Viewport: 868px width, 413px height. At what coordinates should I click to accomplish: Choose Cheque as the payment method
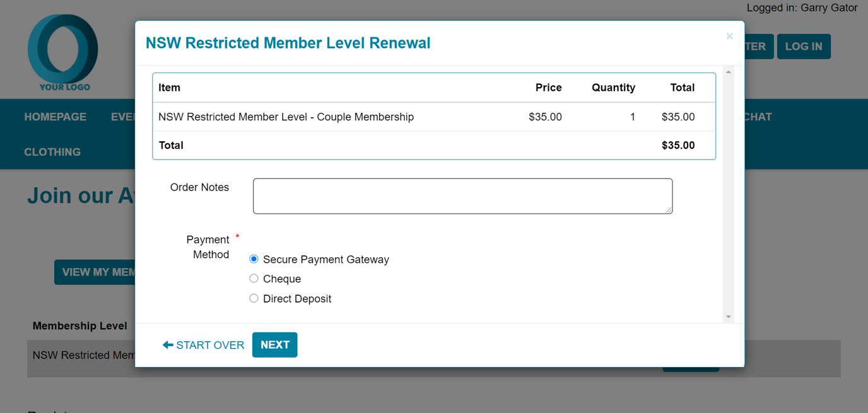pyautogui.click(x=254, y=278)
